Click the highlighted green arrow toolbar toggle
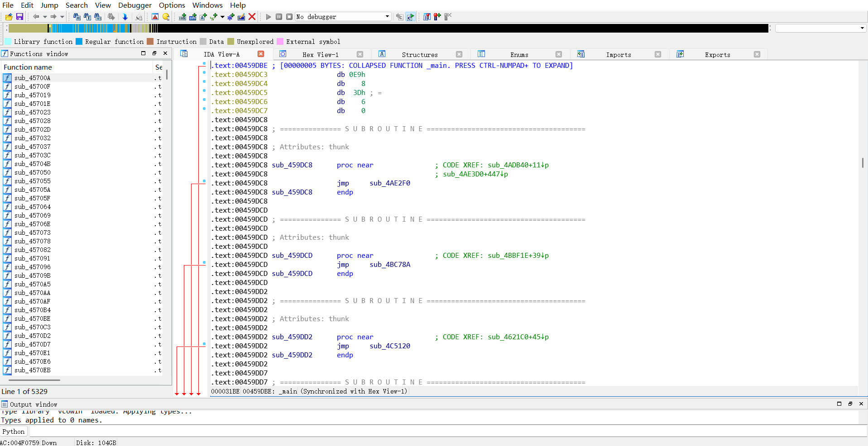The height and width of the screenshot is (446, 868). [x=410, y=17]
